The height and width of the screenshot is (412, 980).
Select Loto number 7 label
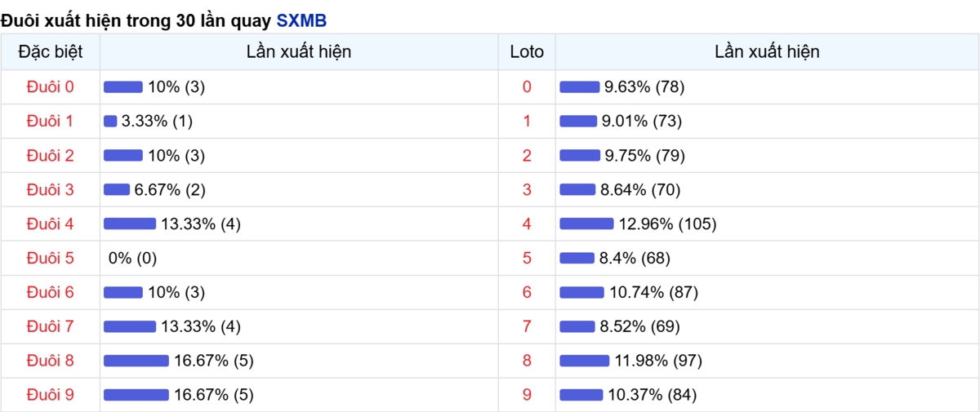tap(527, 326)
